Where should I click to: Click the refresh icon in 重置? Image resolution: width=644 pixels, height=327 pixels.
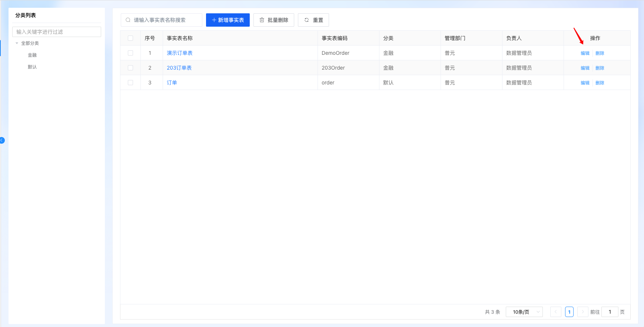[x=306, y=20]
